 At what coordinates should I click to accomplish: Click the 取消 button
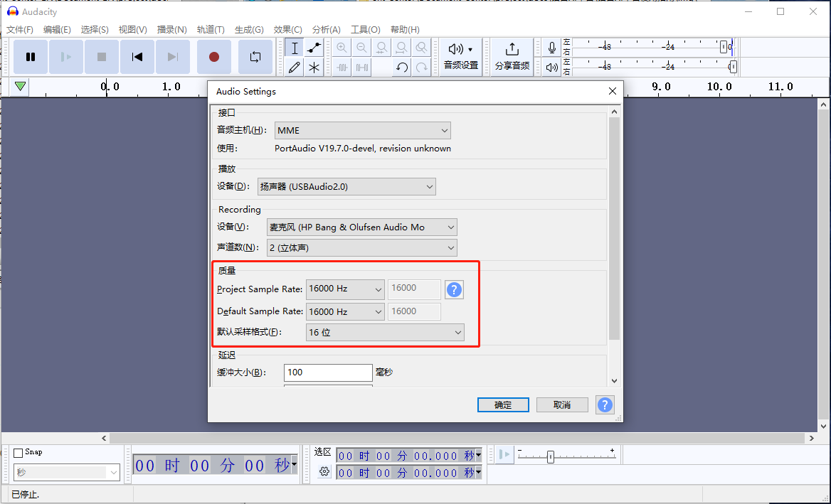click(x=562, y=404)
